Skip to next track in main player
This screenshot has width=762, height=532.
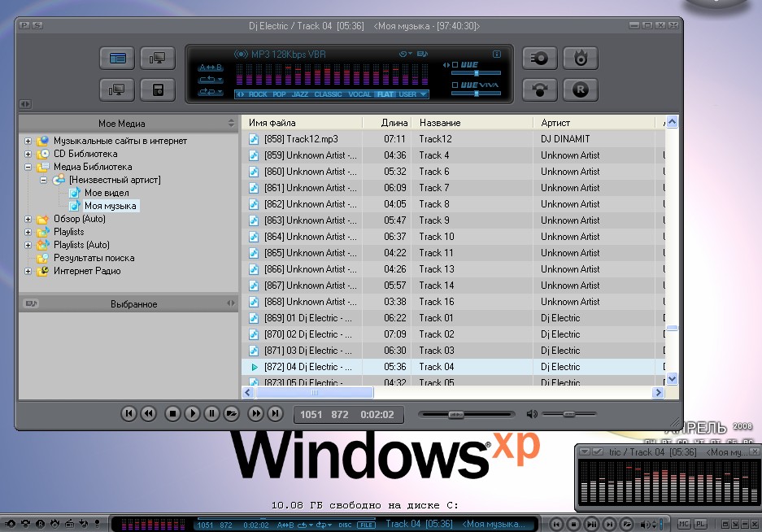point(275,414)
